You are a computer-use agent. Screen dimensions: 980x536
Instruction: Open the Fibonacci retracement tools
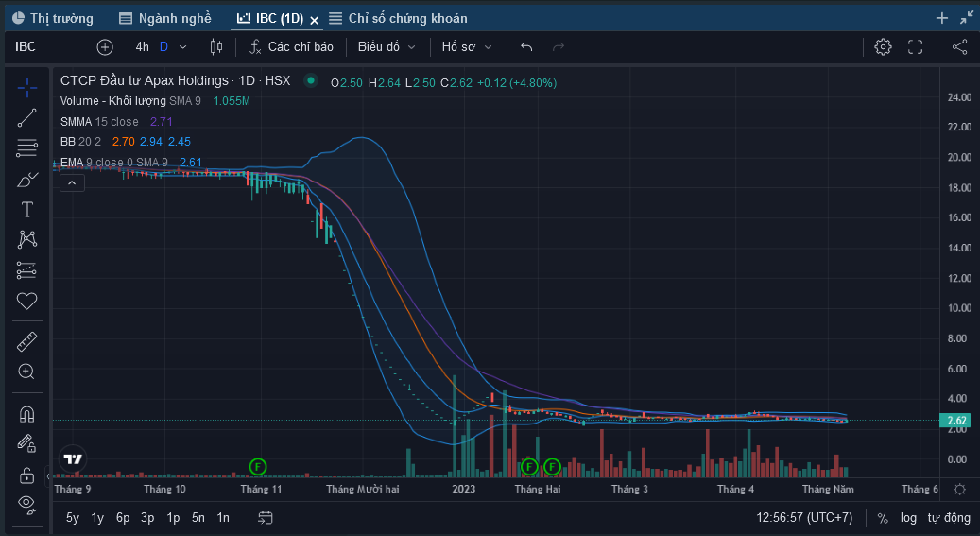(x=26, y=148)
